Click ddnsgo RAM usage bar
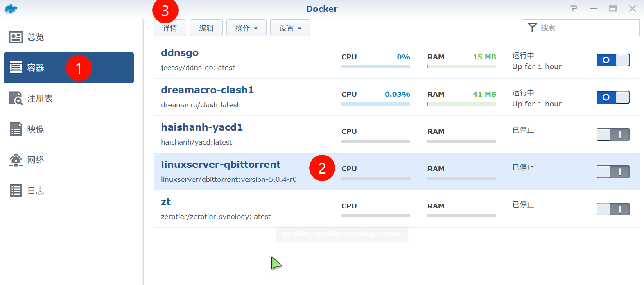 coord(462,67)
